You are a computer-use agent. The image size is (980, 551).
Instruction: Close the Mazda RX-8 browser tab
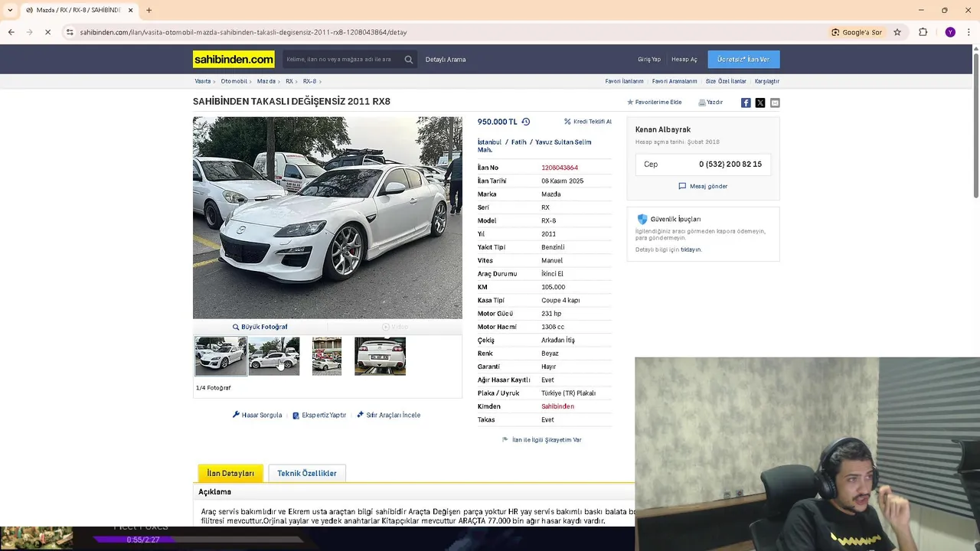[131, 10]
